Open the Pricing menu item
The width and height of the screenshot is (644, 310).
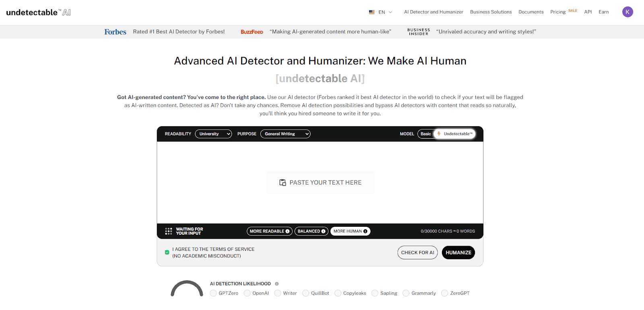click(x=558, y=12)
